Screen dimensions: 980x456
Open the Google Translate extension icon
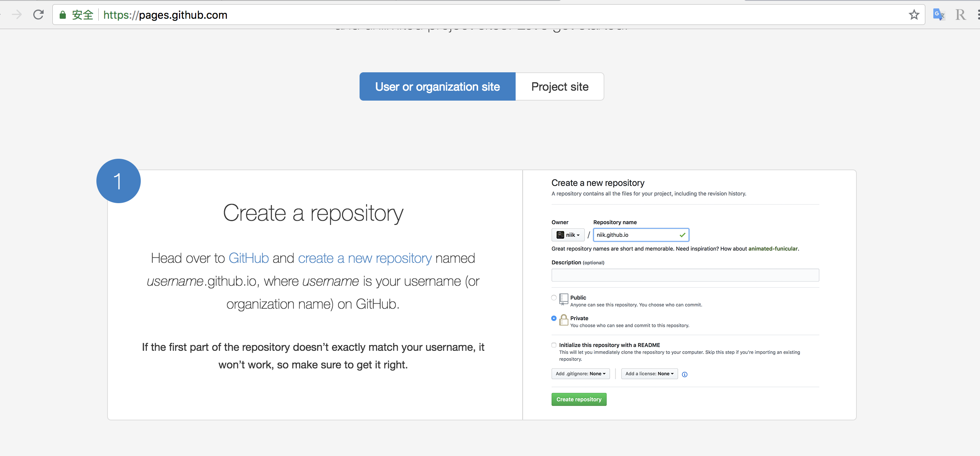point(938,15)
